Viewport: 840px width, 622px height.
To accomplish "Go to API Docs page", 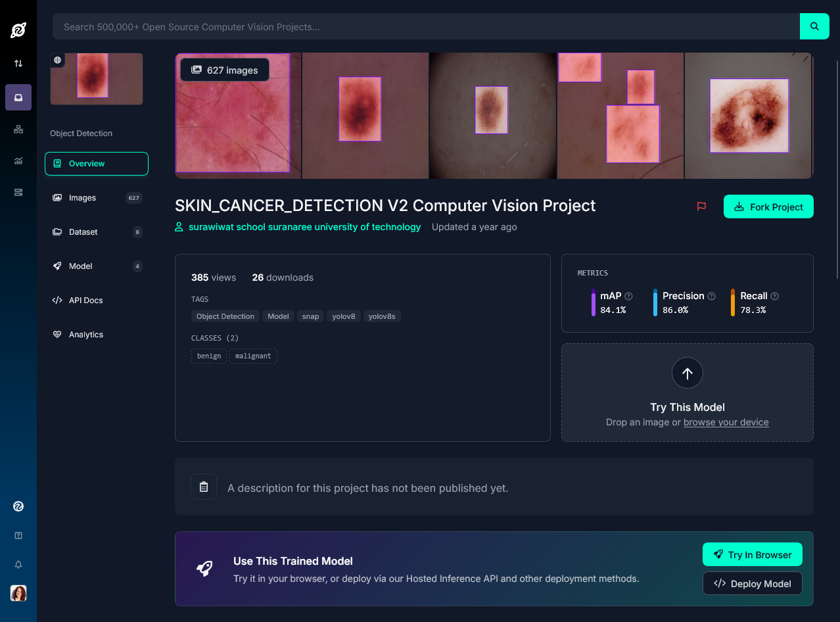I will [x=85, y=300].
